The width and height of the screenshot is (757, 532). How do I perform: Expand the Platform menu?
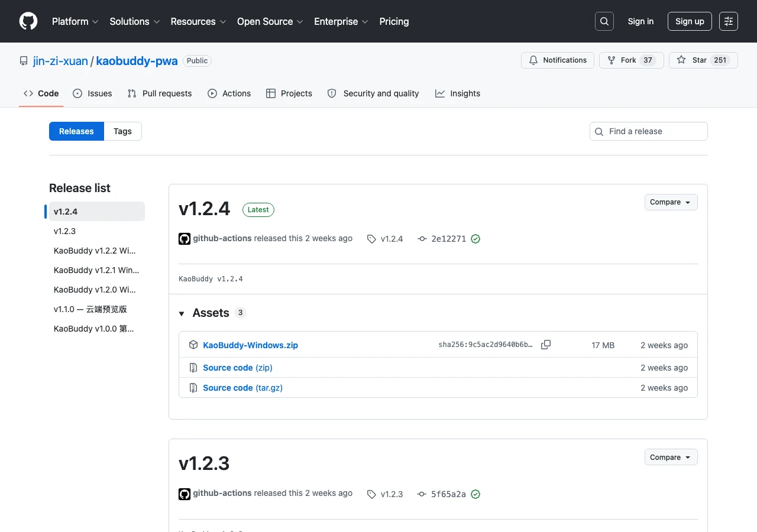(x=76, y=21)
